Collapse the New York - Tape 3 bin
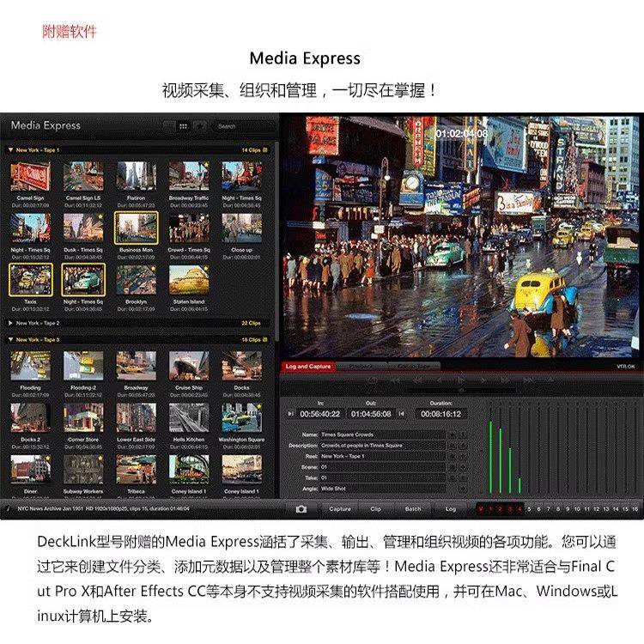 (10, 340)
